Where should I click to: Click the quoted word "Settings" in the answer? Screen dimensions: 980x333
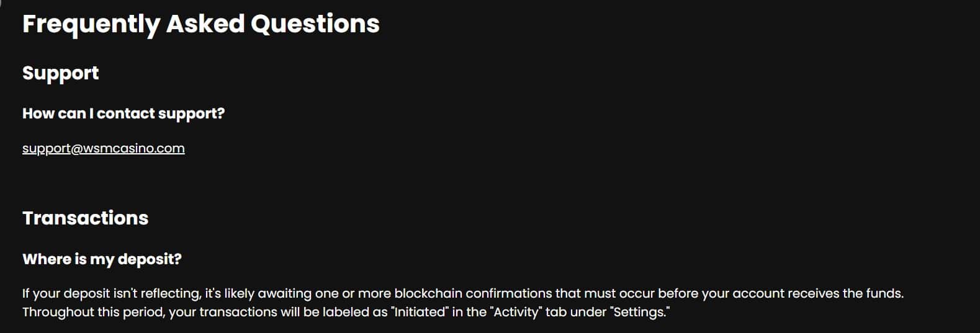(x=641, y=312)
